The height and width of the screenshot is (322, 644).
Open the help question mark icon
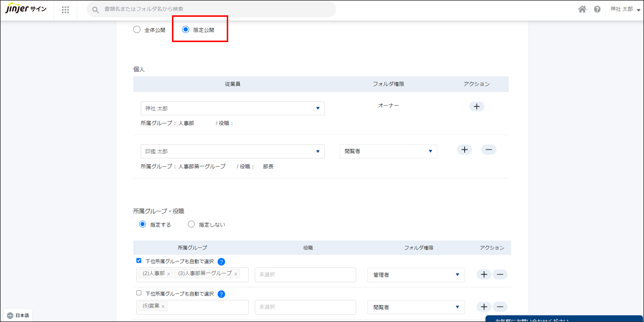click(597, 9)
